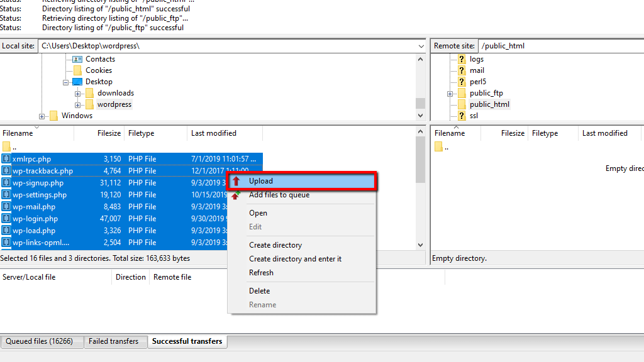Select Create directory and enter it
The image size is (644, 362).
302,259
